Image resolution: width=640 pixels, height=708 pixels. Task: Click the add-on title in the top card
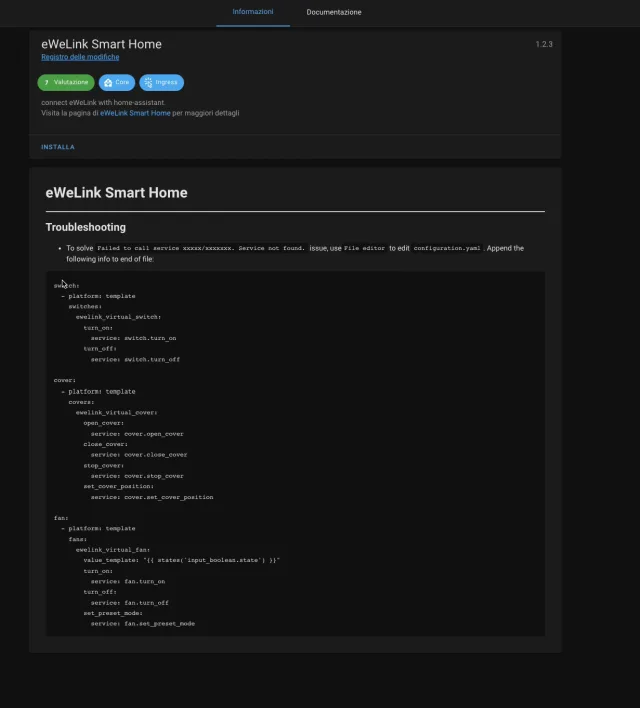point(101,44)
